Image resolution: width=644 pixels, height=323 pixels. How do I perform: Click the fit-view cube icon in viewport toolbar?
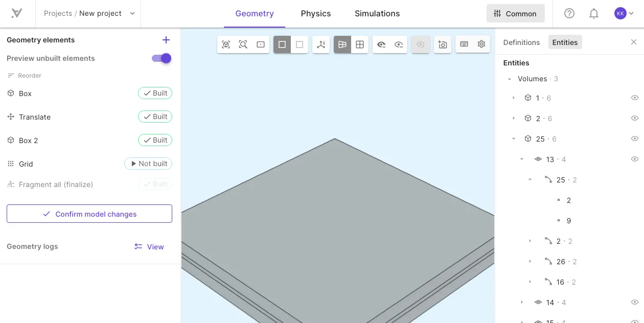click(x=226, y=44)
